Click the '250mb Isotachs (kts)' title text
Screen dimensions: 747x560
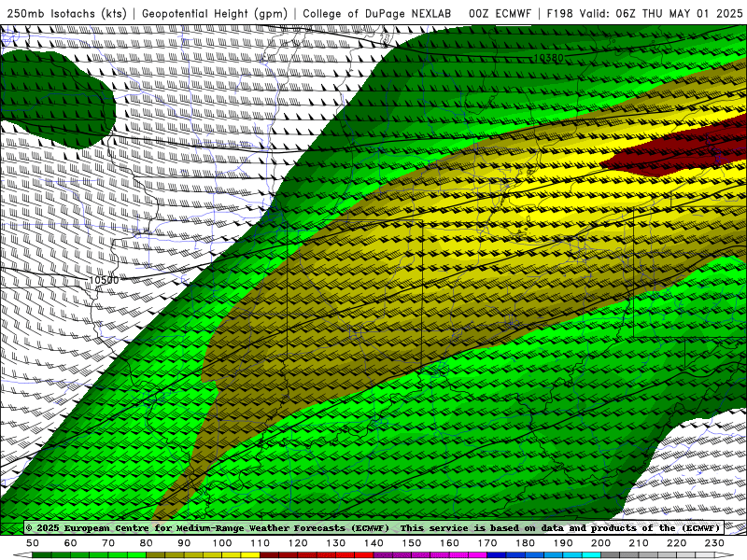(x=66, y=14)
